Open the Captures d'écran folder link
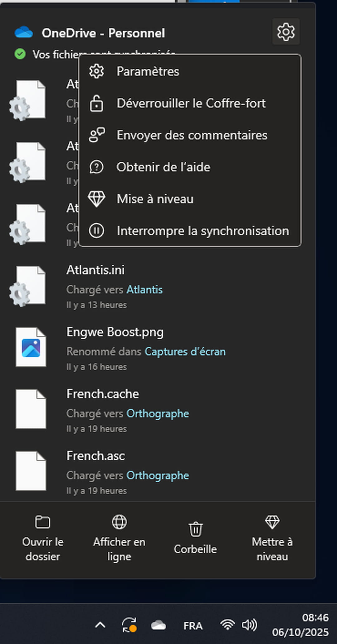This screenshot has width=337, height=644. tap(185, 352)
